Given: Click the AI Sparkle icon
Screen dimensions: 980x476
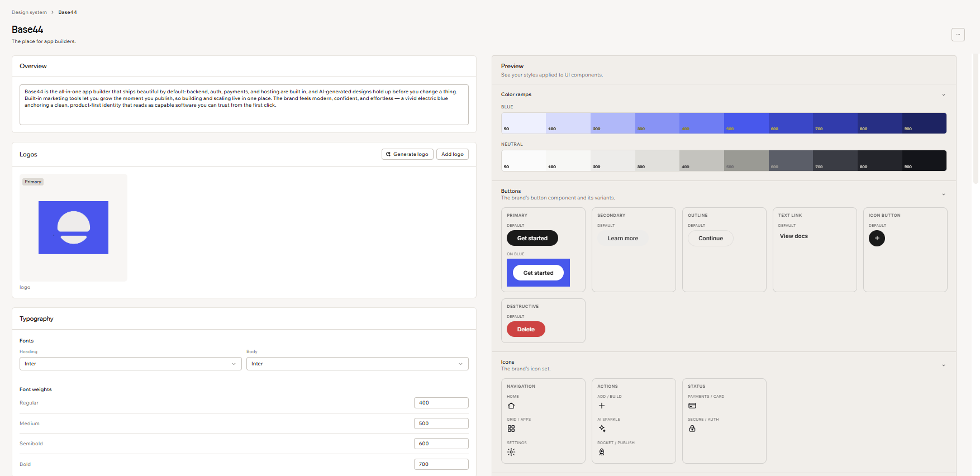Looking at the screenshot, I should [x=602, y=429].
